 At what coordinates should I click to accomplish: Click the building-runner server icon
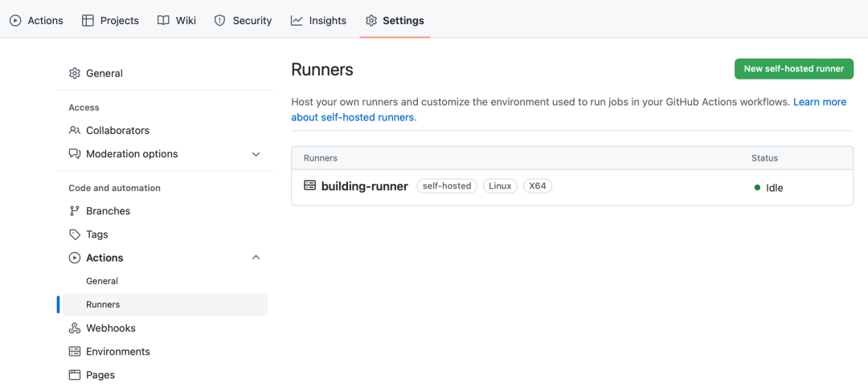309,185
